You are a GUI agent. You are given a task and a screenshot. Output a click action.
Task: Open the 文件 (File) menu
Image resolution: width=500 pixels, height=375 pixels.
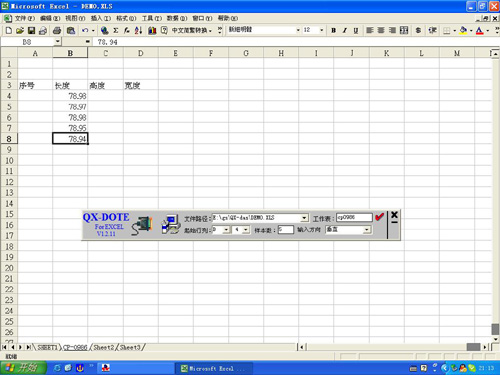coord(25,18)
